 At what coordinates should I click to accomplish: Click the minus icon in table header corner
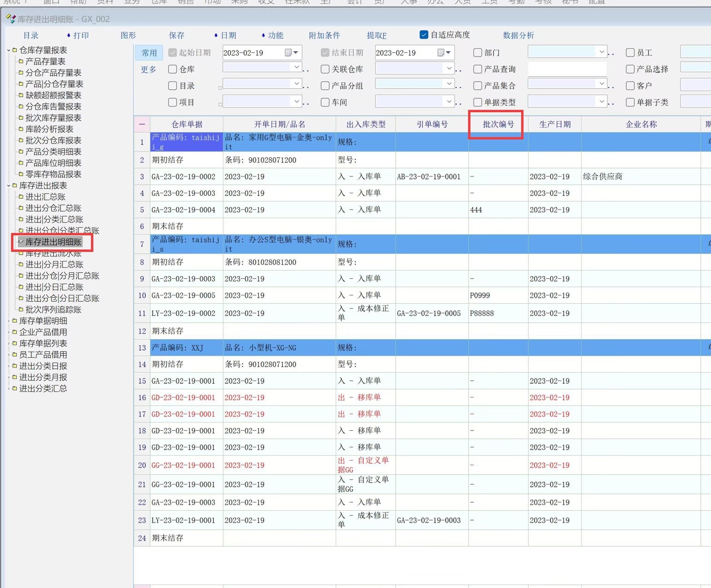point(142,124)
